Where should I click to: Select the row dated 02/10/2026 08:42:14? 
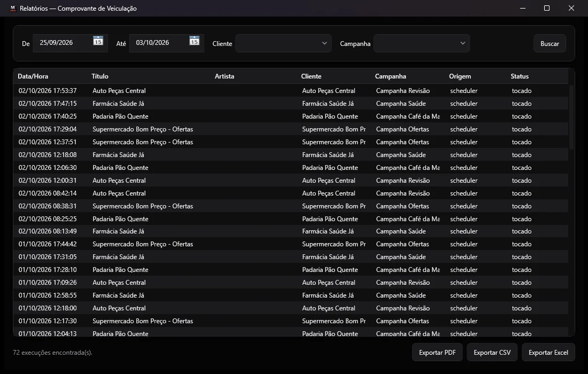point(291,193)
